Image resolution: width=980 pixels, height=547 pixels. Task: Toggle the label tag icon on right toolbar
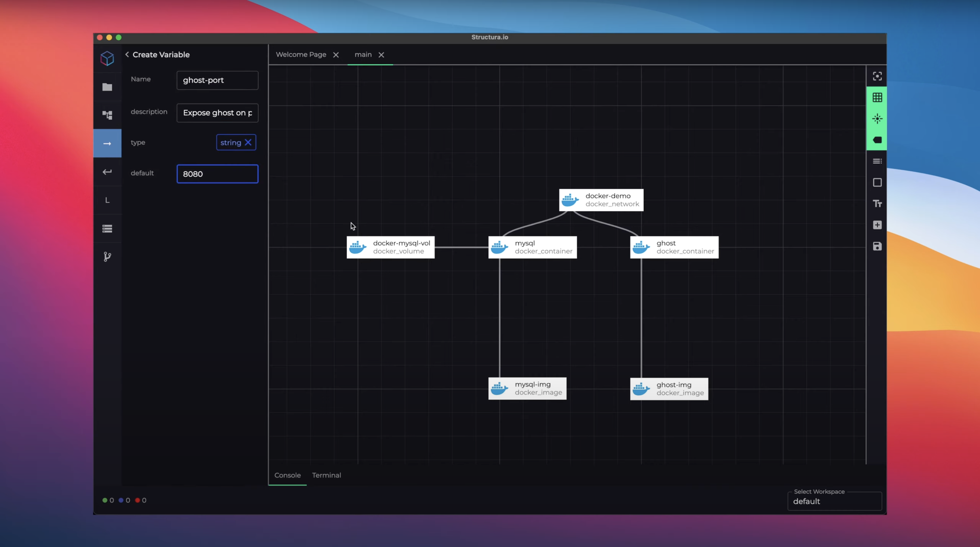click(x=877, y=140)
